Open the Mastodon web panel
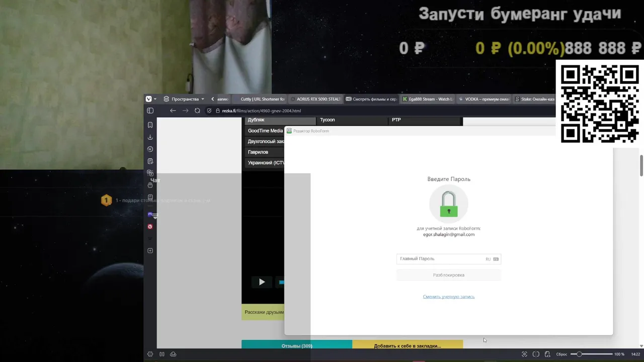Screen dimensions: 644x362 [x=150, y=214]
